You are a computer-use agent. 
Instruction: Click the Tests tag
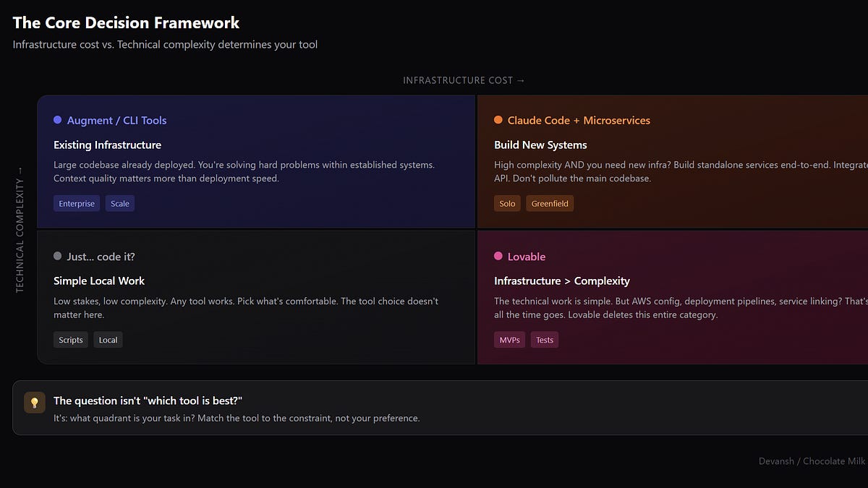pos(545,340)
